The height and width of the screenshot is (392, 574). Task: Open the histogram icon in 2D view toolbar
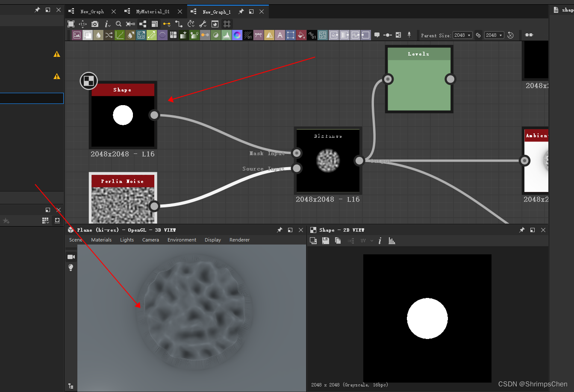(x=392, y=240)
